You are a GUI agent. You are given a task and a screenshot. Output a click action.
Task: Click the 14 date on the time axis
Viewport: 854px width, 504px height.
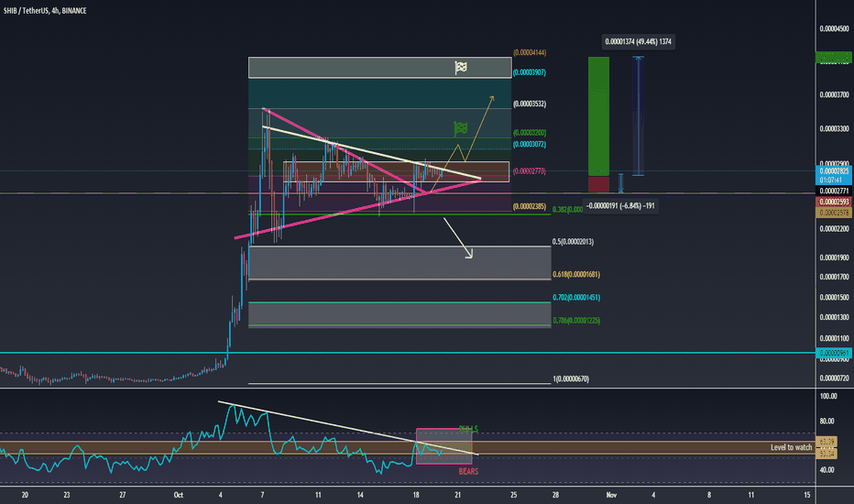point(360,495)
